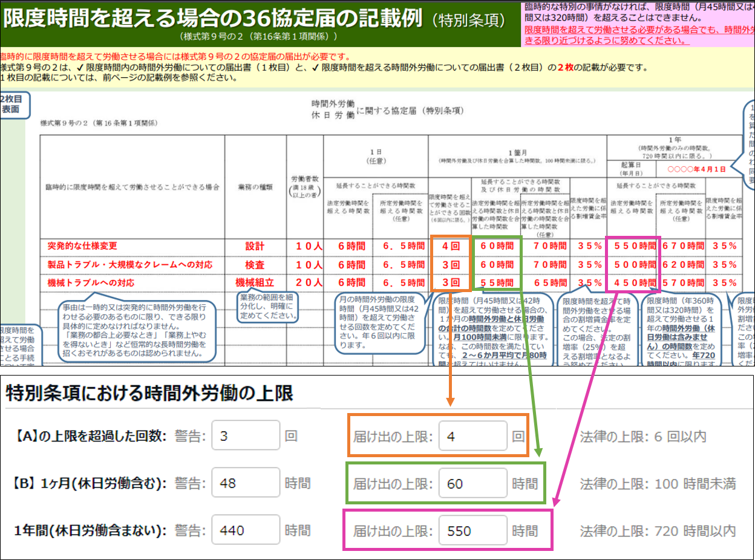Image resolution: width=755 pixels, height=560 pixels.
Task: Click the 法律の上限 6 回以内 text
Action: (x=643, y=436)
